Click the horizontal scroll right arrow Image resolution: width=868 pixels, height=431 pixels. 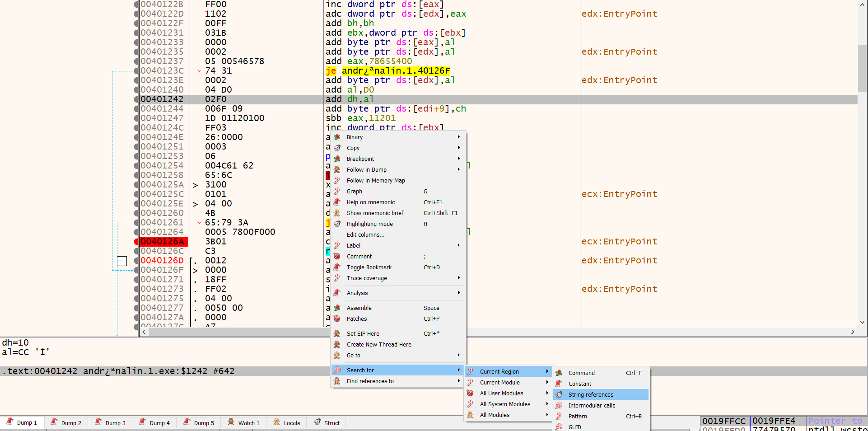pyautogui.click(x=853, y=332)
